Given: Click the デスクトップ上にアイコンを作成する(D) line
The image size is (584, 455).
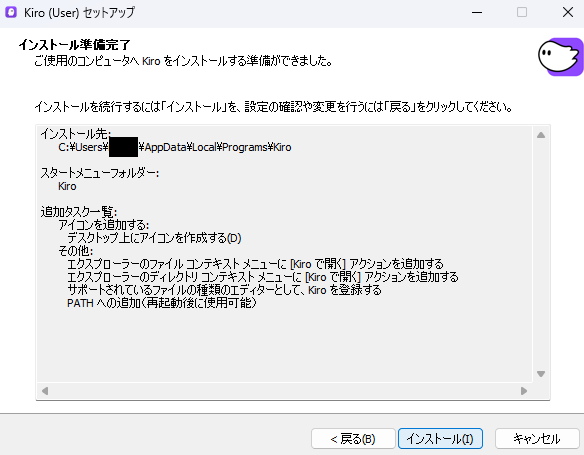Looking at the screenshot, I should (154, 238).
